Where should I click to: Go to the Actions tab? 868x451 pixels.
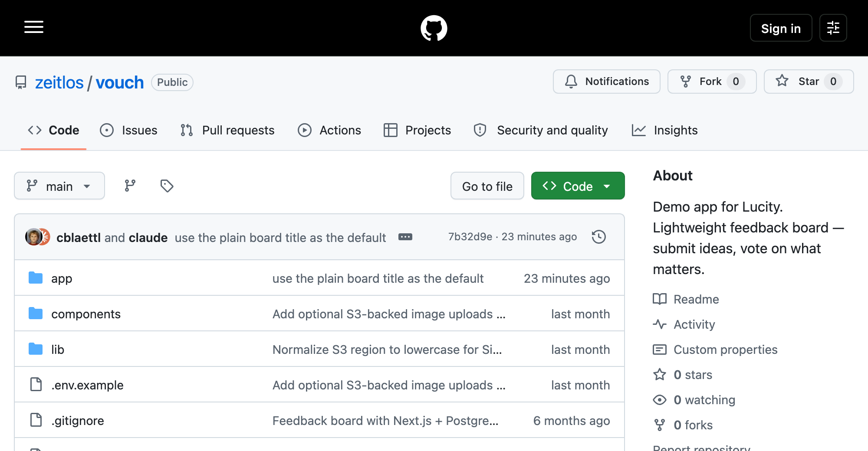(329, 130)
